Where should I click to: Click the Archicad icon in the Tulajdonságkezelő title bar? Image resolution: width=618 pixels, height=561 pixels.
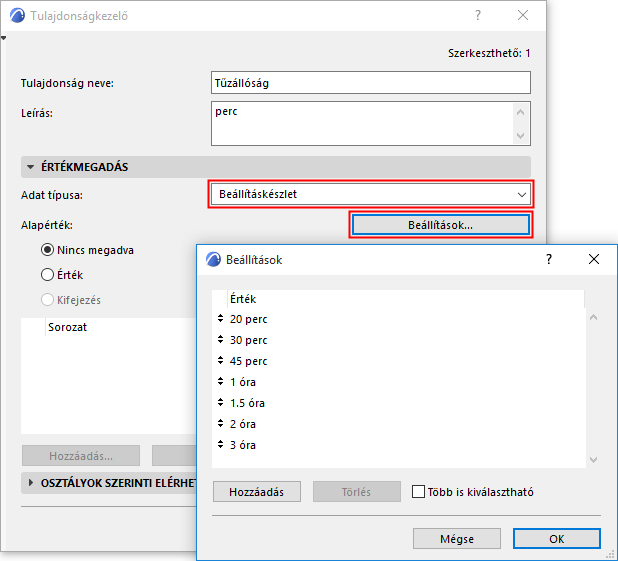(x=17, y=16)
